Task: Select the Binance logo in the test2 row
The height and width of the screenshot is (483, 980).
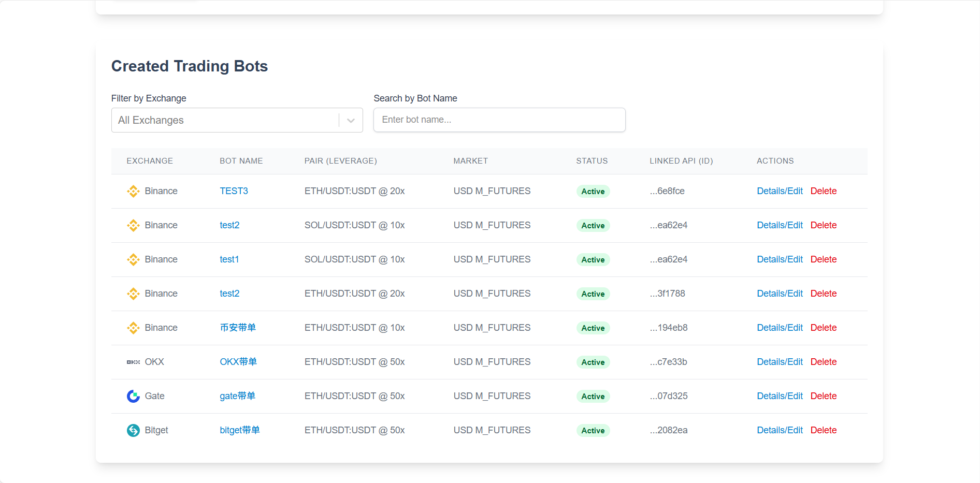Action: pyautogui.click(x=133, y=225)
